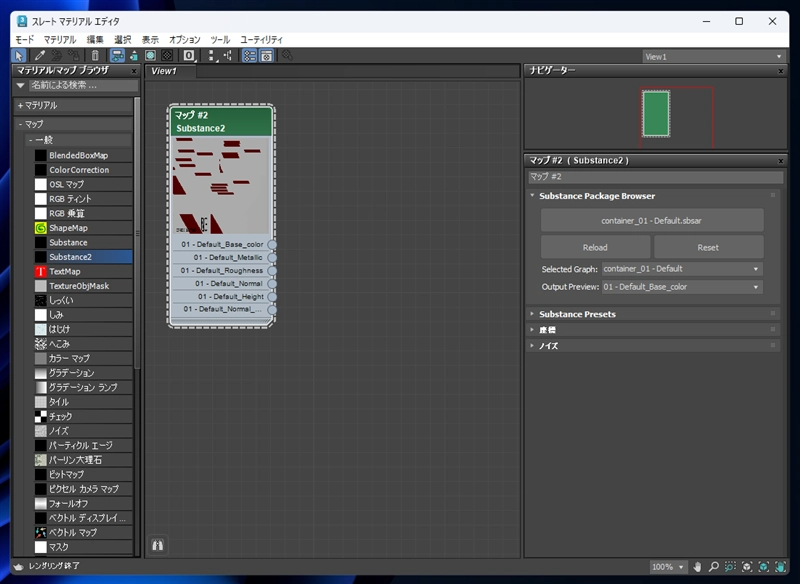Screen dimensions: 800x584
Task: Click the eyedropper Pick Material tool
Action: 41,56
